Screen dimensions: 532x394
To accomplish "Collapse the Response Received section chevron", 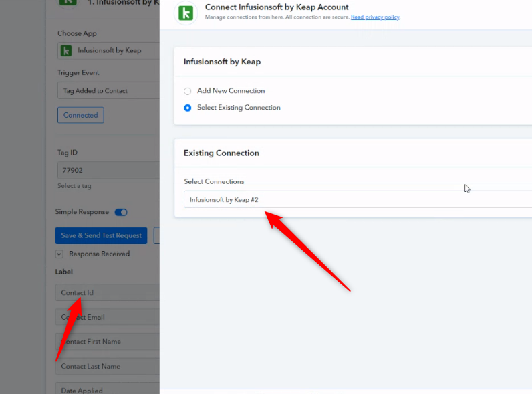I will [x=59, y=254].
